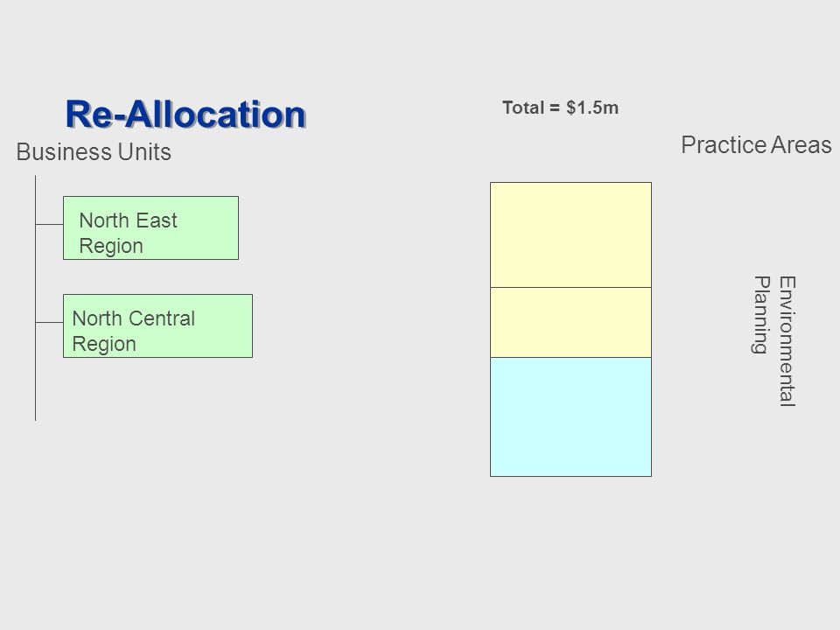Click the word Units in the heading
The image size is (840, 630).
coord(144,152)
